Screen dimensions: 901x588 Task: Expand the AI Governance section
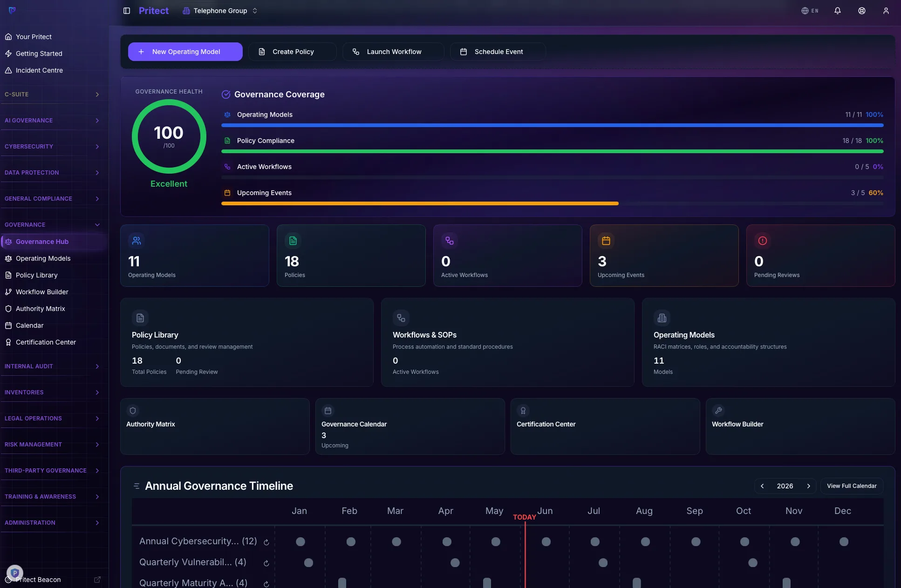52,121
